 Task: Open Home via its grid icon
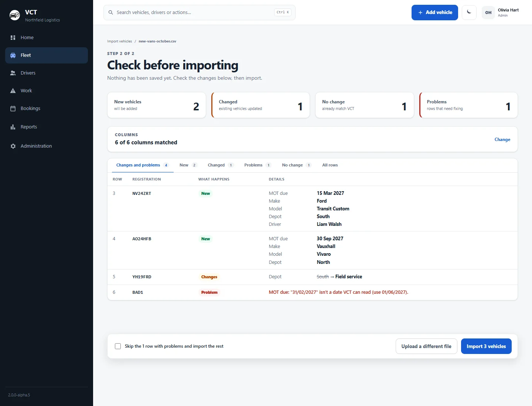13,38
